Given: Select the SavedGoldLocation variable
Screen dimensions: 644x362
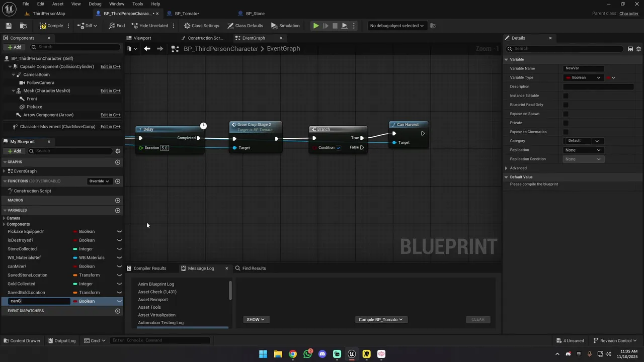Looking at the screenshot, I should [x=26, y=293].
